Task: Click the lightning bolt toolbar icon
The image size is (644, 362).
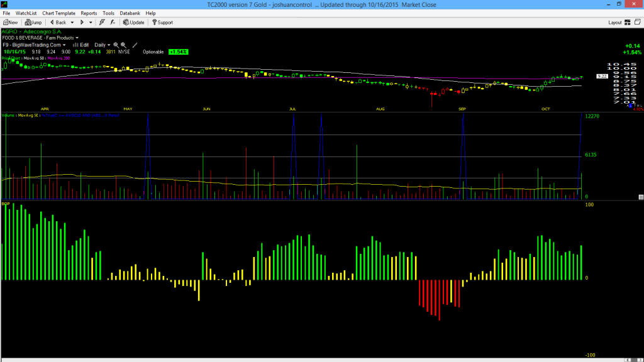Action: (102, 23)
